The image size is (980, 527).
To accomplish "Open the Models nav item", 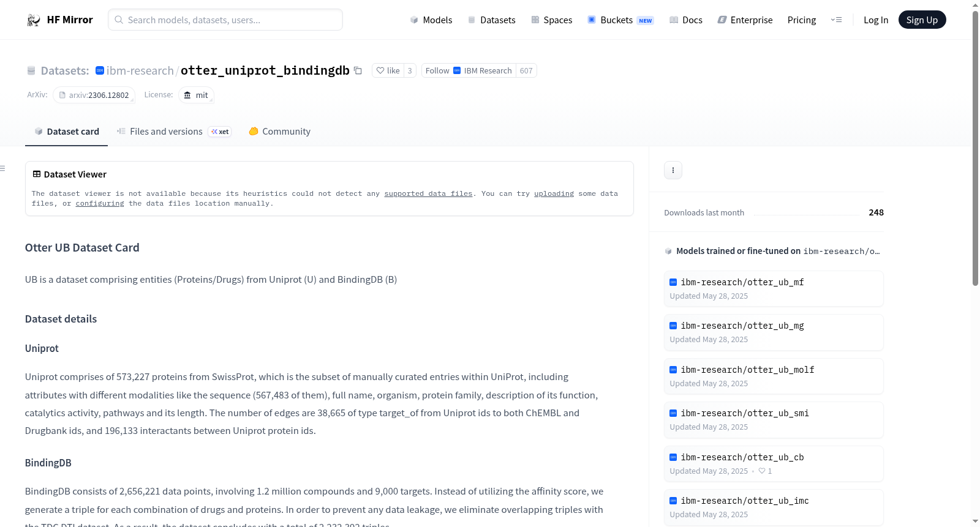I will click(431, 20).
